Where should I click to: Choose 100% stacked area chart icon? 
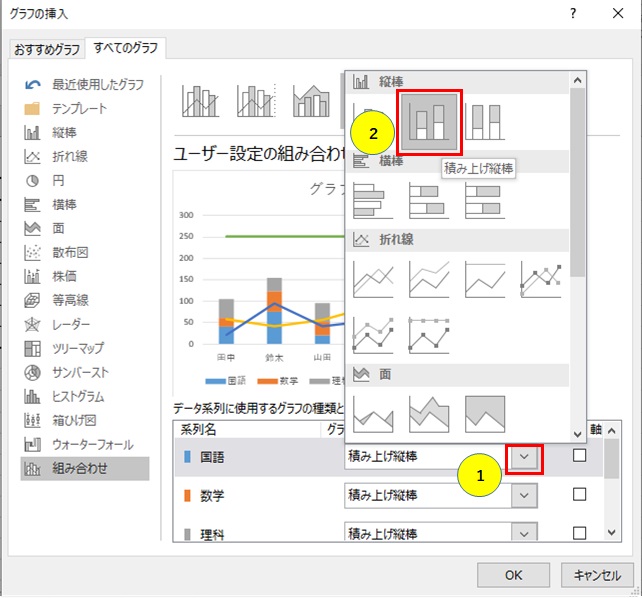point(485,414)
